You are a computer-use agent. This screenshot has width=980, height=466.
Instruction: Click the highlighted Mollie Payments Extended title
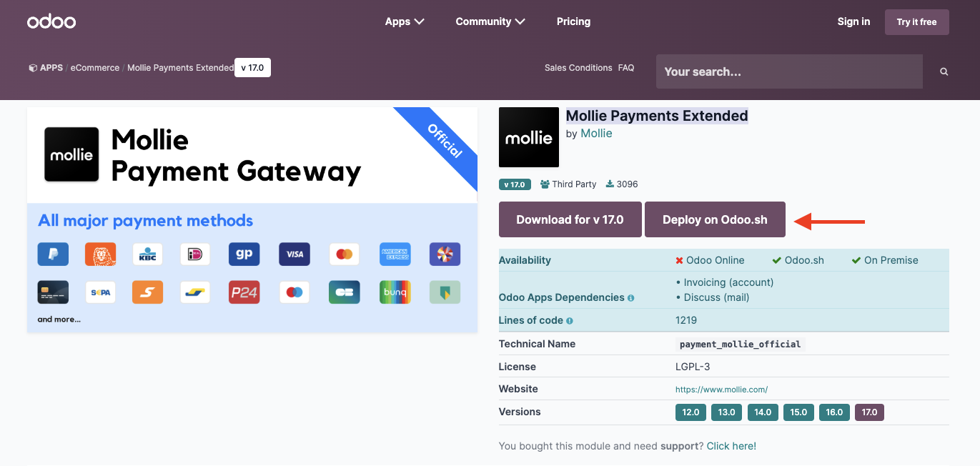pos(657,116)
